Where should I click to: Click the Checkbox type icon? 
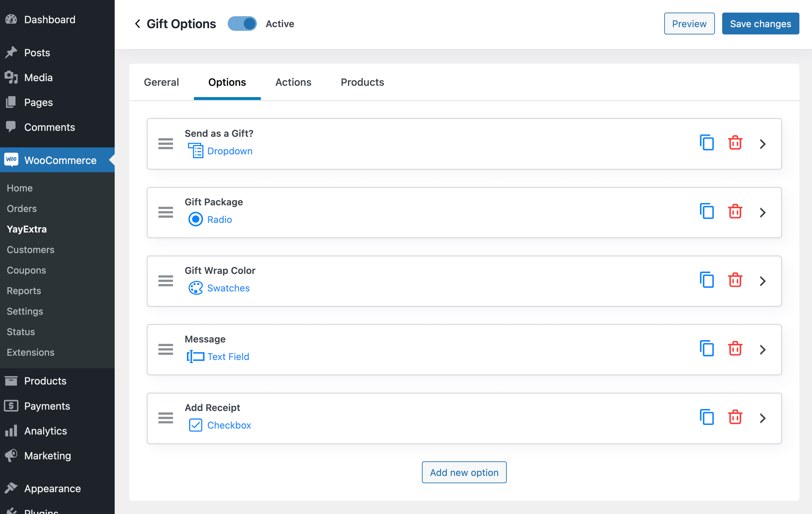pyautogui.click(x=196, y=425)
